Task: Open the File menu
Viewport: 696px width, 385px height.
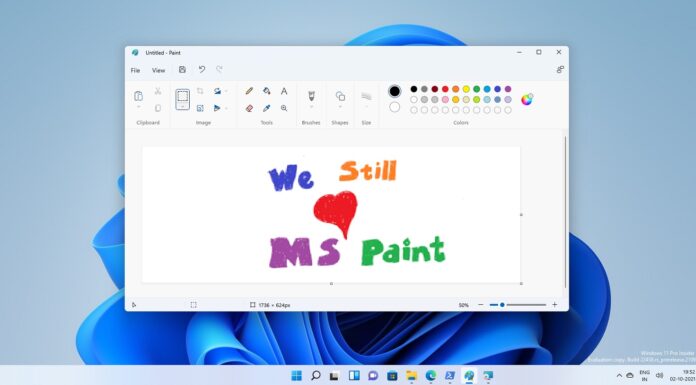Action: coord(135,70)
